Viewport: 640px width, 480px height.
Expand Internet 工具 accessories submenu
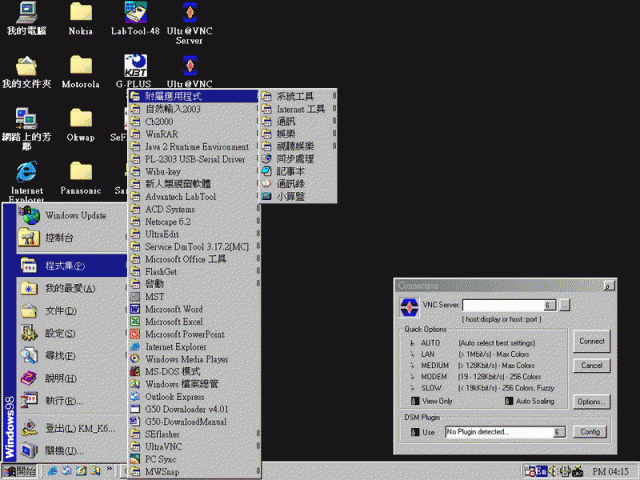click(298, 109)
